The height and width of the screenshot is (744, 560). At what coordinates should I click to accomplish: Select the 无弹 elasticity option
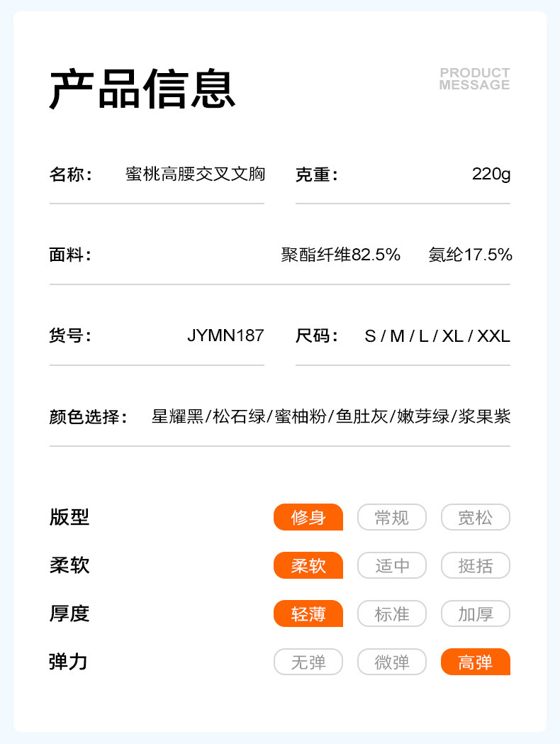pos(308,662)
